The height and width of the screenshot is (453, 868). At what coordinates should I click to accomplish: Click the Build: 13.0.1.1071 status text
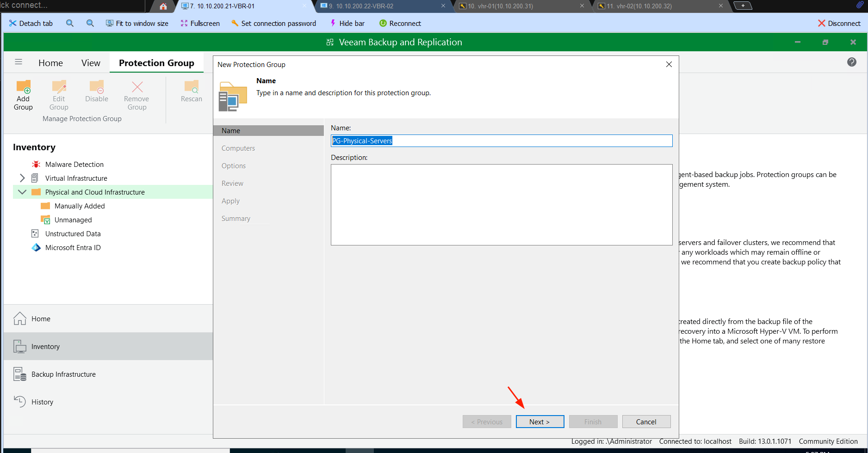click(x=765, y=441)
